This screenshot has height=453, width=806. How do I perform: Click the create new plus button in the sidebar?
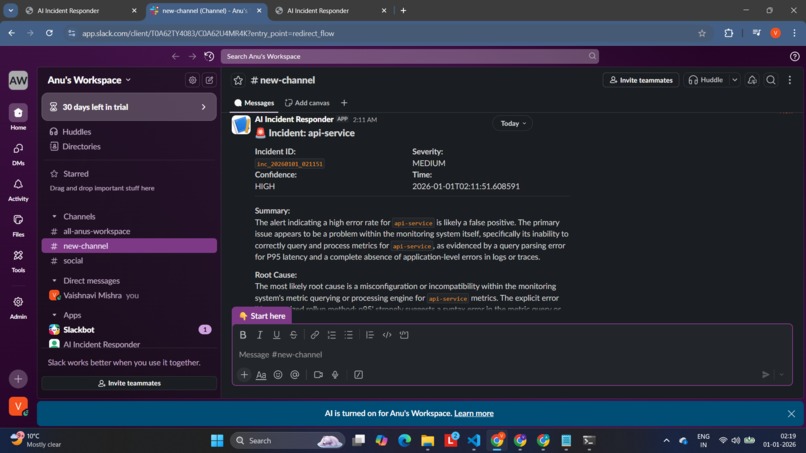click(x=18, y=379)
